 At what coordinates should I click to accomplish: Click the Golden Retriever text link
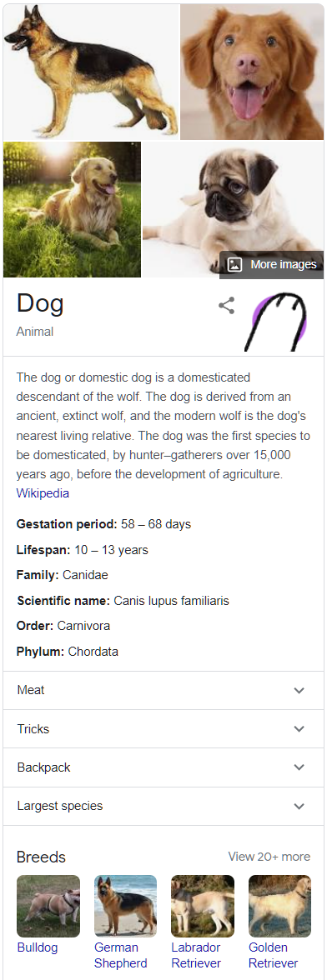point(274,955)
